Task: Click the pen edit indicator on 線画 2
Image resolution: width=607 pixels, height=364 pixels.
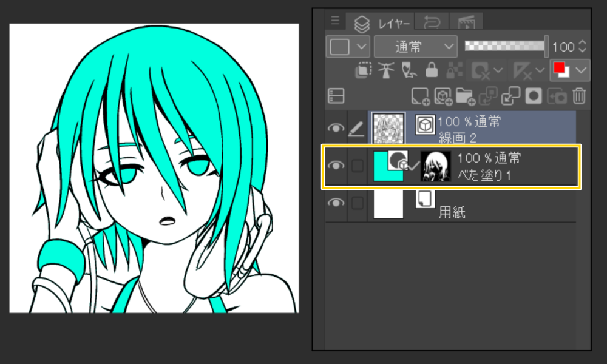Action: [x=356, y=129]
